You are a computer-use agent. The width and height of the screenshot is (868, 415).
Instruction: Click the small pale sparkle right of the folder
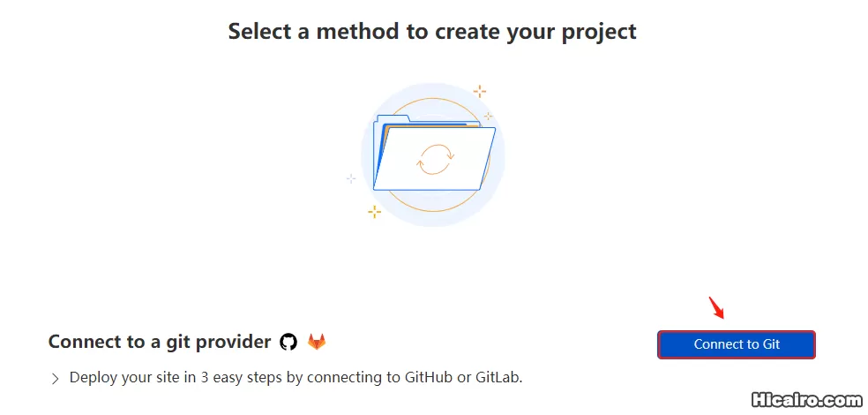coord(488,116)
